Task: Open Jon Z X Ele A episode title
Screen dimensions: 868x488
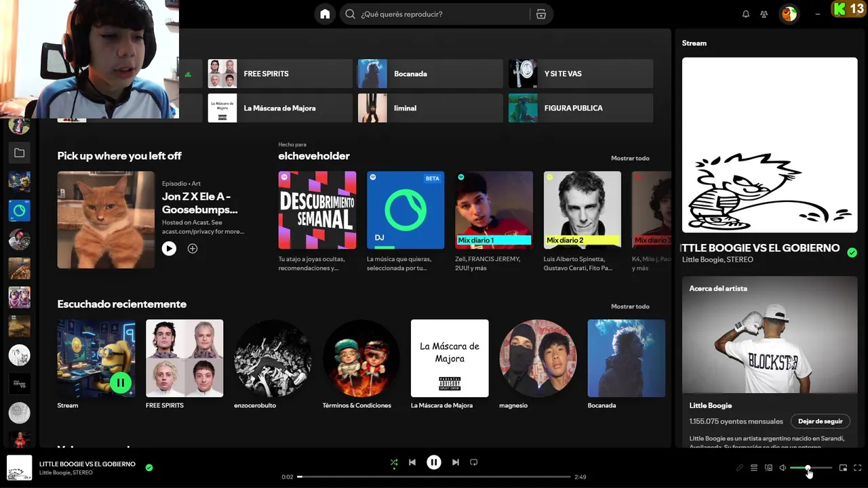Action: pyautogui.click(x=200, y=203)
